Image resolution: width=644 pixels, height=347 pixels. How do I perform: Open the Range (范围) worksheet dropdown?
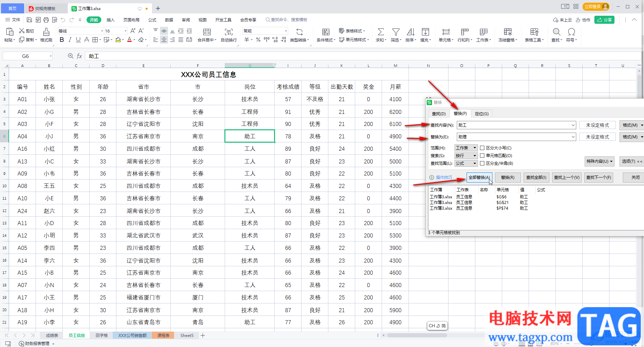(466, 148)
